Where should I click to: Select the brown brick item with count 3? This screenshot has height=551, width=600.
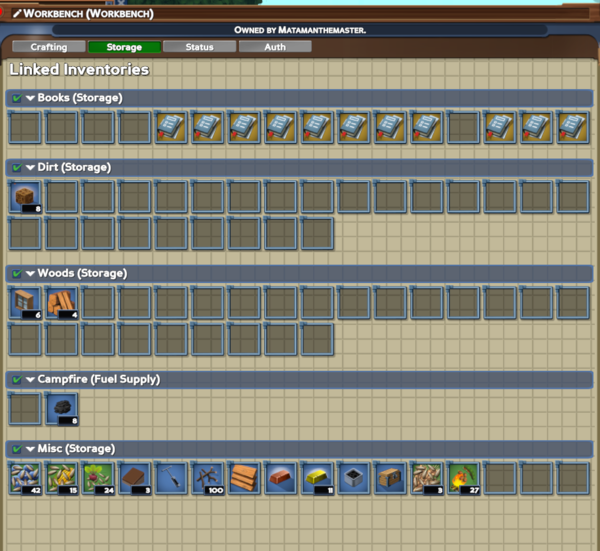(135, 478)
